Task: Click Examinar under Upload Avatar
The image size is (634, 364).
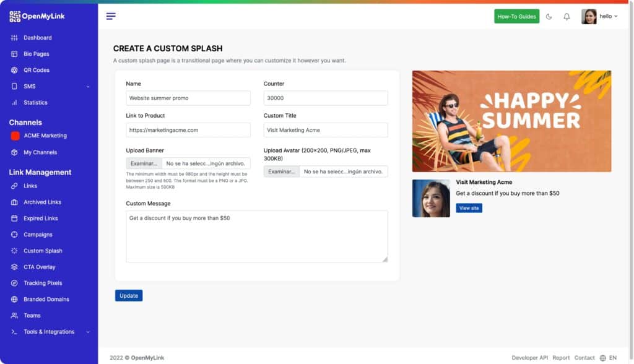Action: [282, 171]
